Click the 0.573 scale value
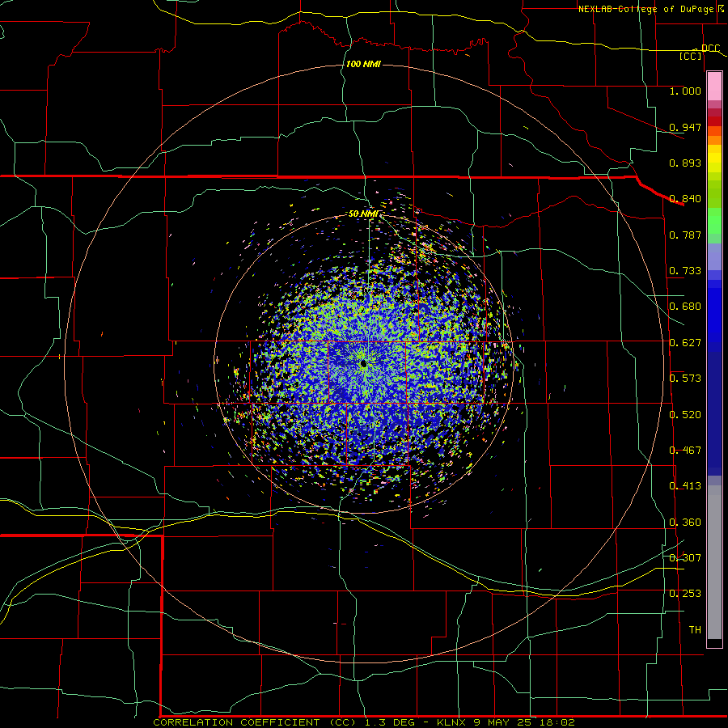The image size is (728, 728). pos(685,379)
